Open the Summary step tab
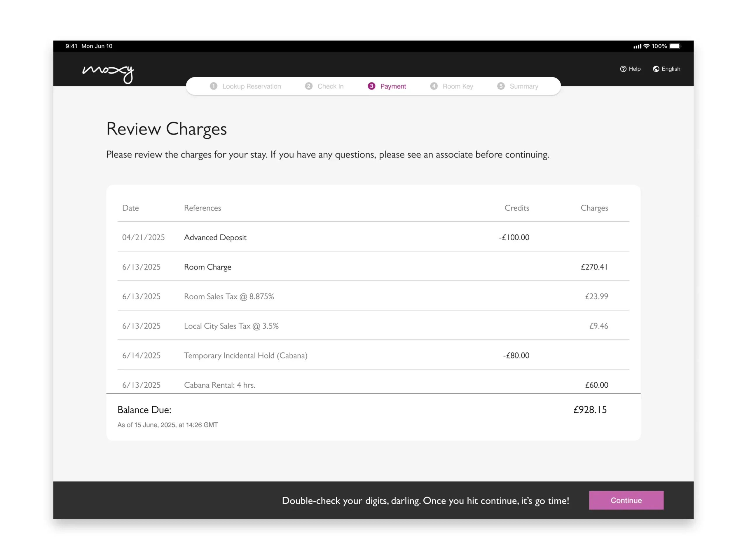 [x=524, y=86]
